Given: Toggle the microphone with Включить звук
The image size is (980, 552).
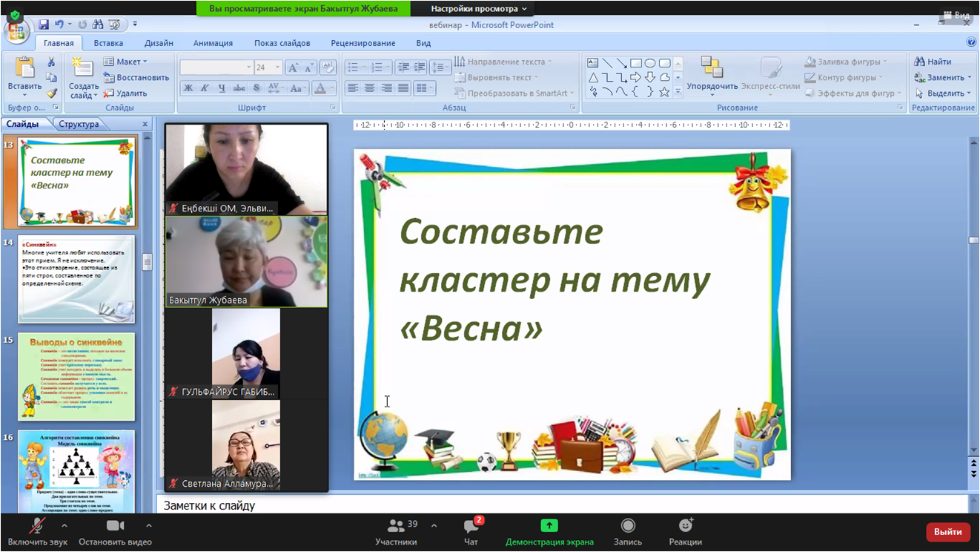Looking at the screenshot, I should [36, 526].
